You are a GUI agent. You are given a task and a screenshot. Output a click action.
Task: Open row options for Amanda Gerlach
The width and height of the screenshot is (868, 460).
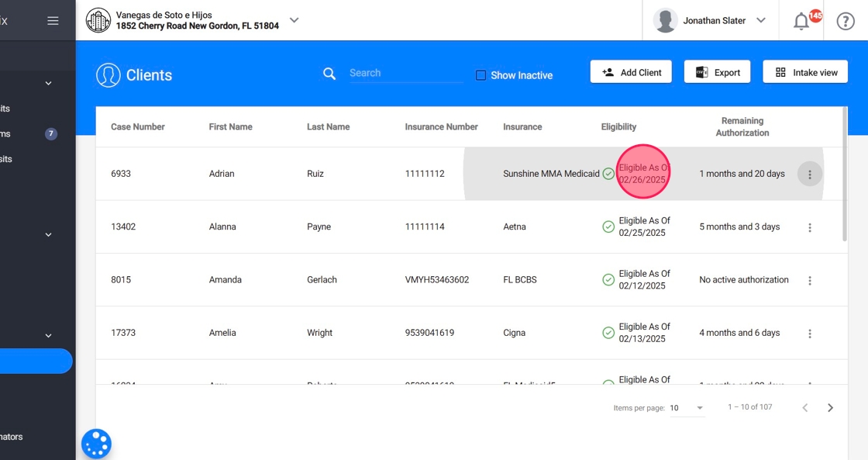(x=809, y=281)
